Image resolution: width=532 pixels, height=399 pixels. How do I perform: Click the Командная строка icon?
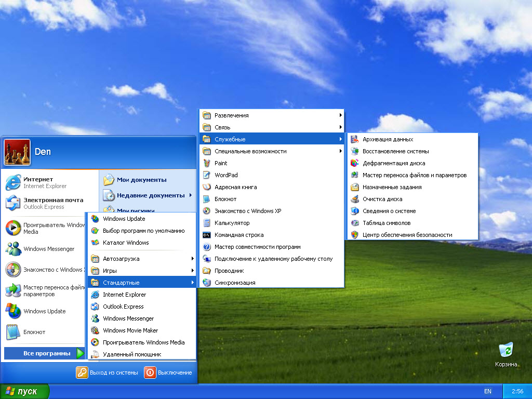(206, 235)
